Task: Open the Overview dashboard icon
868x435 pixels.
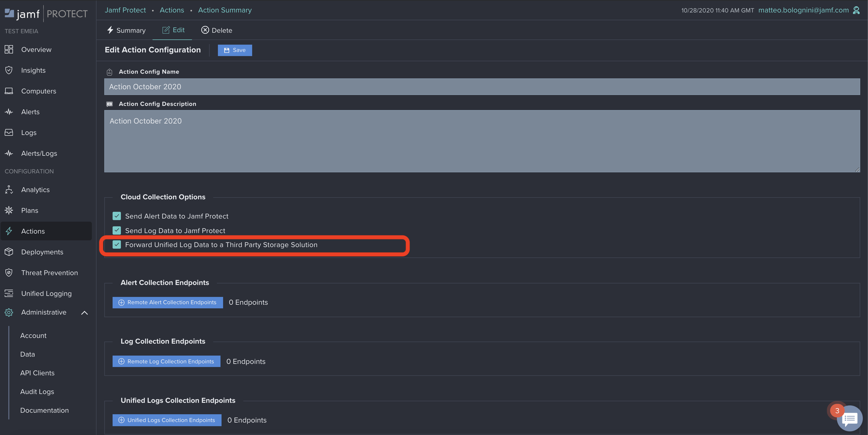Action: [x=9, y=50]
